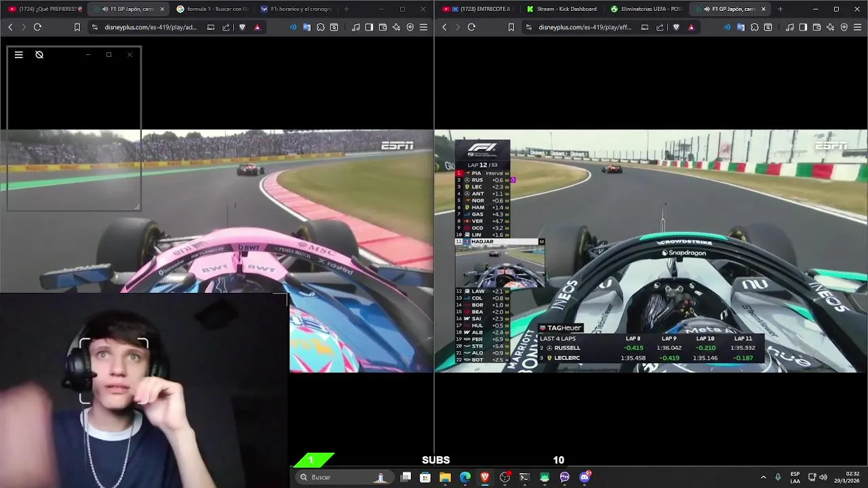The height and width of the screenshot is (488, 868).
Task: Open the extensions puzzle menu in left window
Action: coord(321,27)
